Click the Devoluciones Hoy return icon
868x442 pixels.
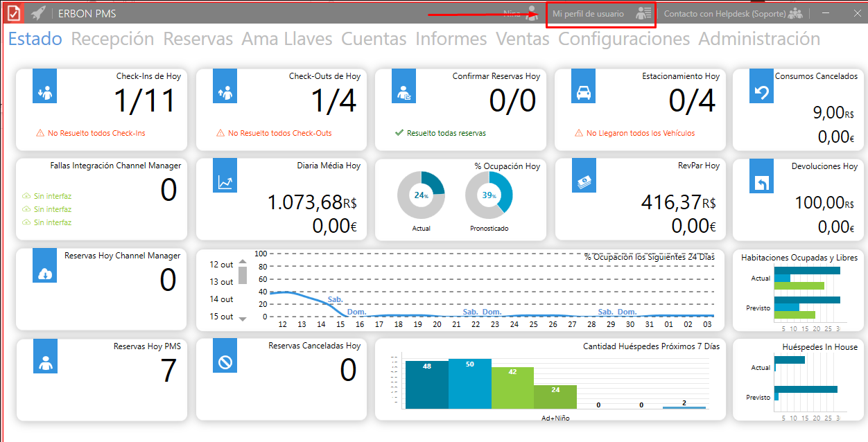coord(761,182)
